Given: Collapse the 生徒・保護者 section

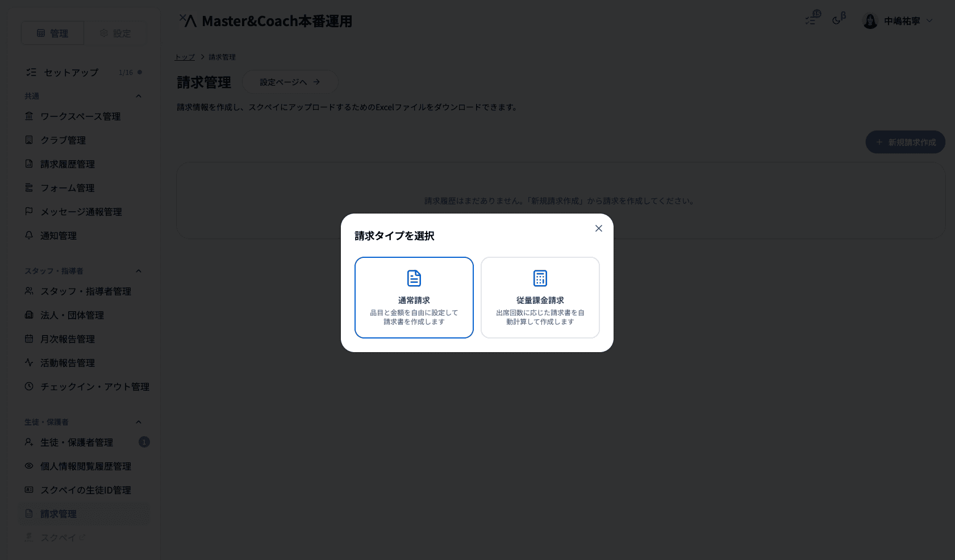Looking at the screenshot, I should 138,422.
